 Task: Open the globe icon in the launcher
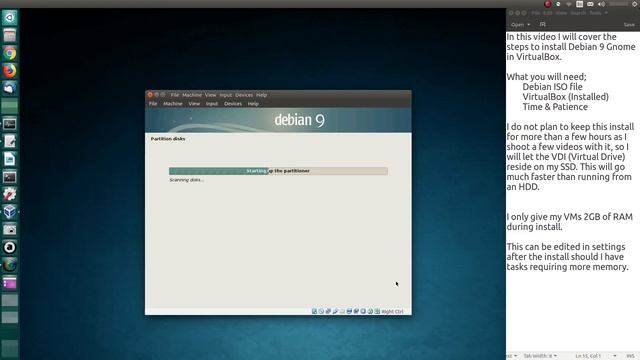pyautogui.click(x=9, y=264)
